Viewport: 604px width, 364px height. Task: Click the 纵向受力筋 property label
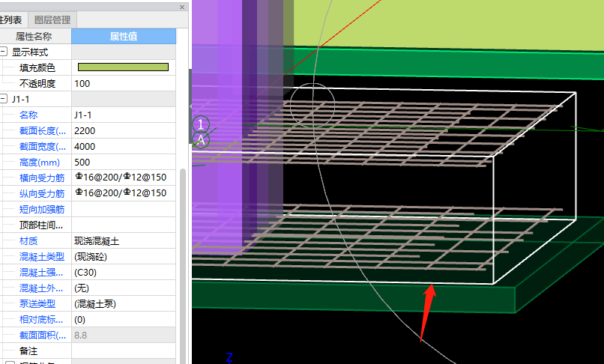click(x=42, y=194)
